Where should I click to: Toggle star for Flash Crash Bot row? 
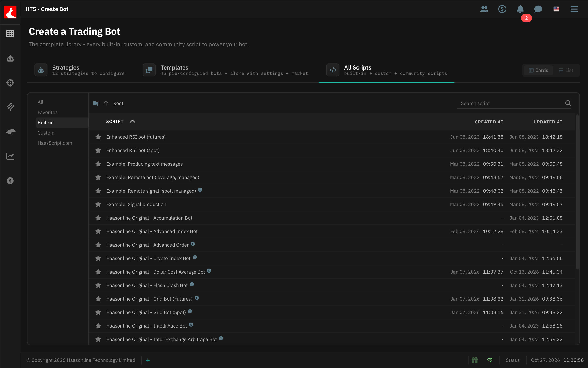pyautogui.click(x=98, y=285)
